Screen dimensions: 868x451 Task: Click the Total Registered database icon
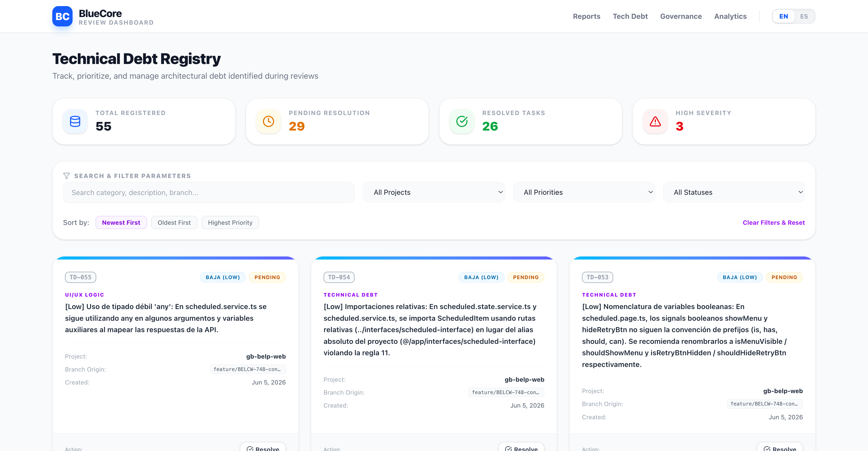point(75,121)
